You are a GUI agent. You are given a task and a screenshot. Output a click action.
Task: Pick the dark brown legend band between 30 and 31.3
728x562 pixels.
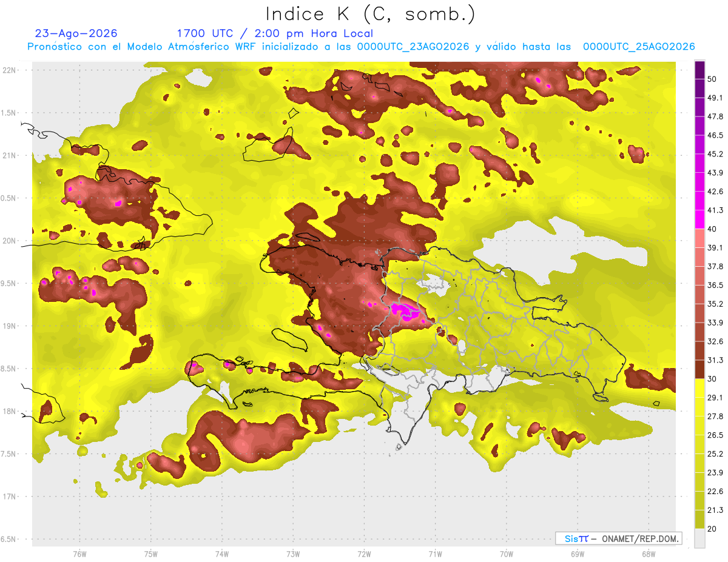[x=699, y=369]
